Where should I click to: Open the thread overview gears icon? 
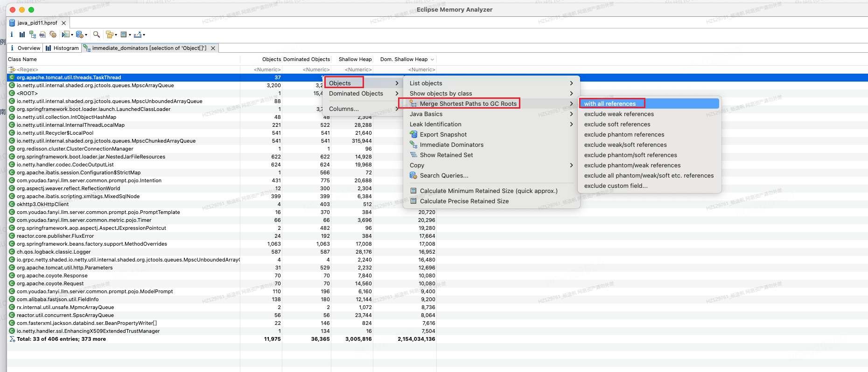coord(53,34)
